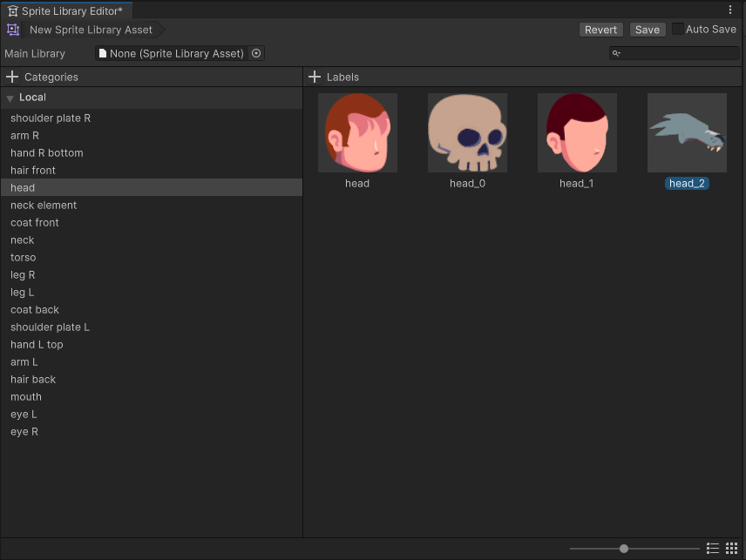Screen dimensions: 746x560
Task: Open the Main Library object picker
Action: click(256, 53)
